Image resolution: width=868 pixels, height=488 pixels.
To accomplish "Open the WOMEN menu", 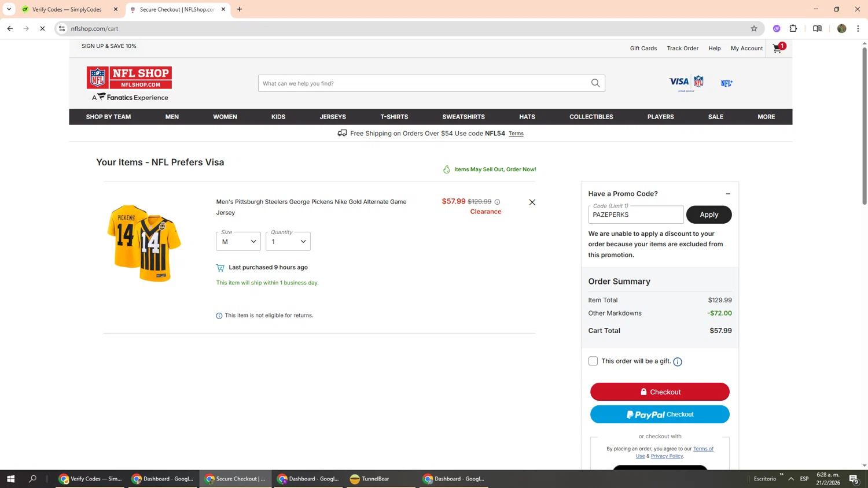I will [x=225, y=117].
